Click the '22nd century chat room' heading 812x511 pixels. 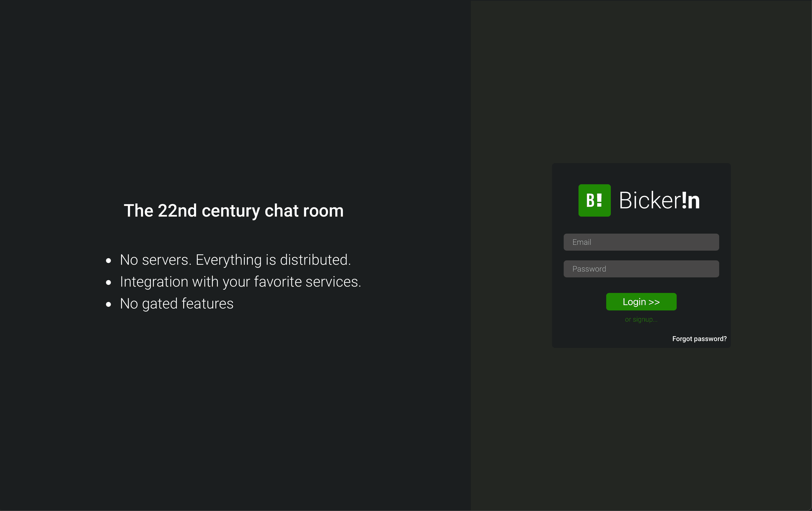tap(234, 211)
